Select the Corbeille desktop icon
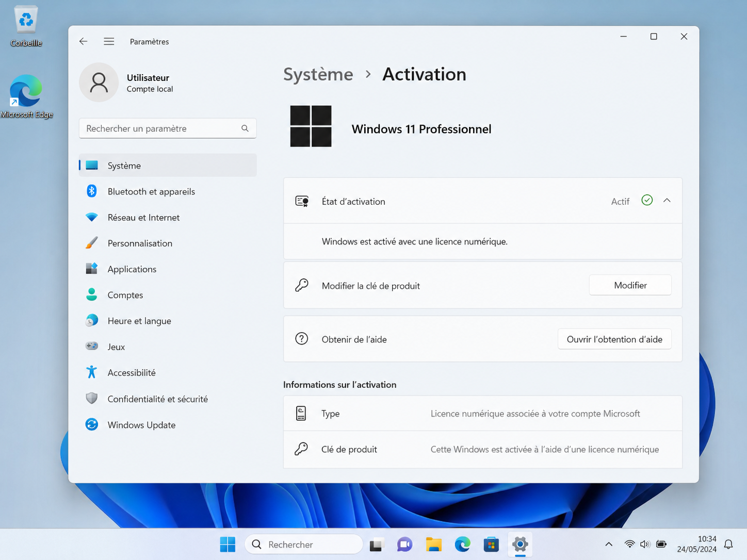Viewport: 747px width, 560px height. point(26,26)
